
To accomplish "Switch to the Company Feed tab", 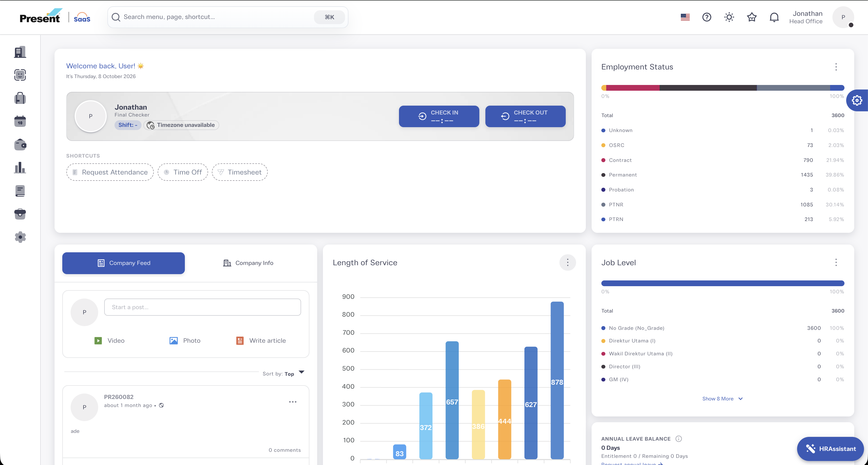I will [123, 263].
